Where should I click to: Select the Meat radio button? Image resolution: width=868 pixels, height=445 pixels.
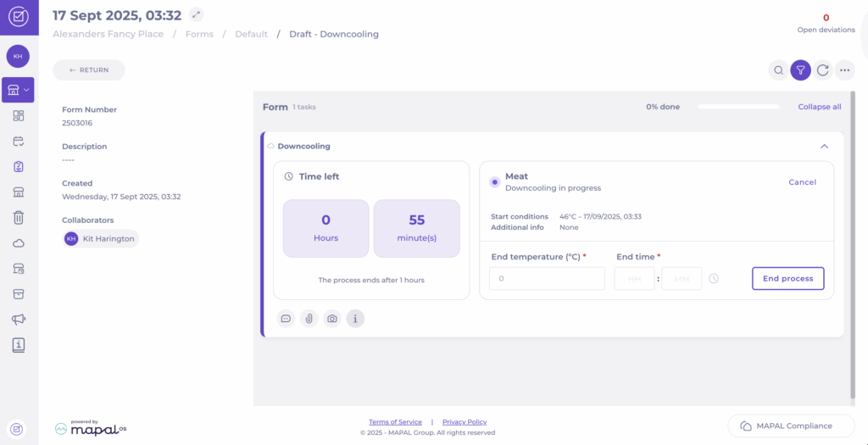click(x=494, y=182)
